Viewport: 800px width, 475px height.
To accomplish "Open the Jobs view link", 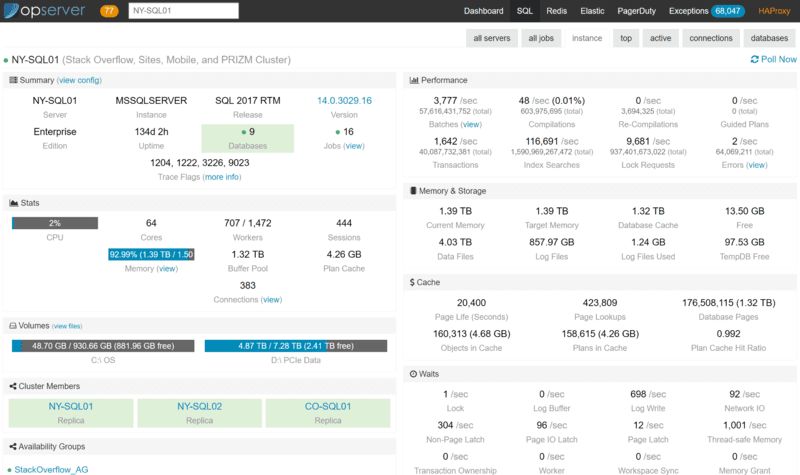I will [x=354, y=146].
